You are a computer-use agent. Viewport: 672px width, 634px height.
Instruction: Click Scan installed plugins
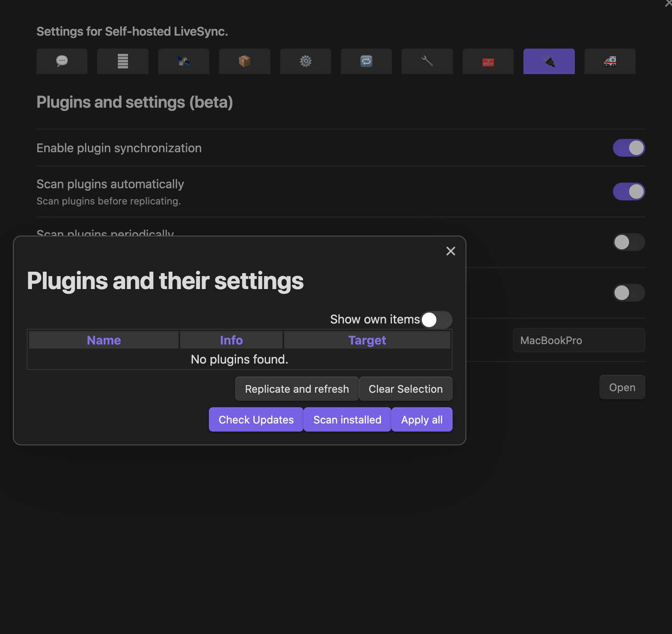347,419
